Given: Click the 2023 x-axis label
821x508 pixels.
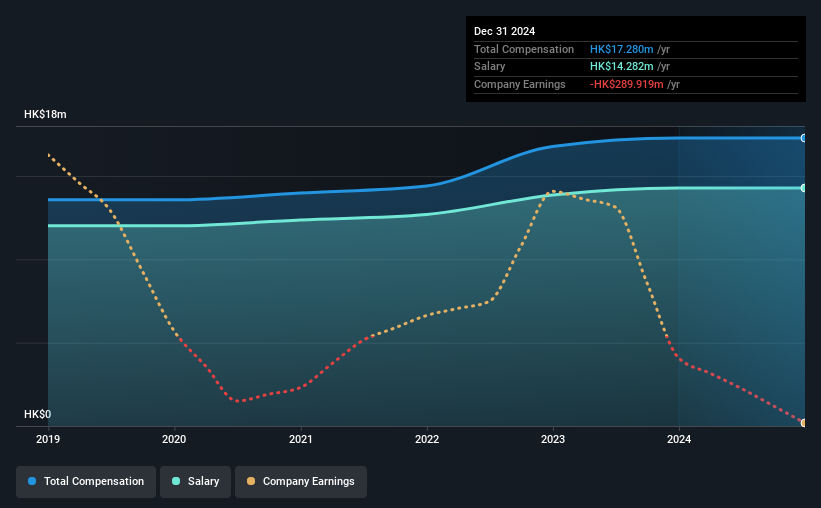Looking at the screenshot, I should 553,439.
